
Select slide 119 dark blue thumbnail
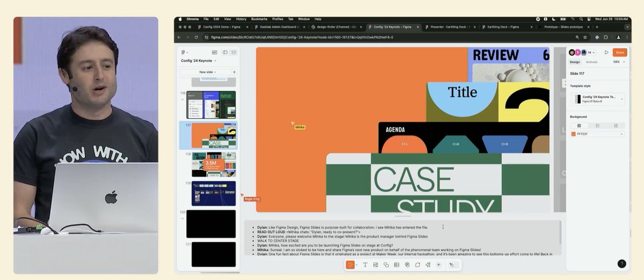pos(214,194)
